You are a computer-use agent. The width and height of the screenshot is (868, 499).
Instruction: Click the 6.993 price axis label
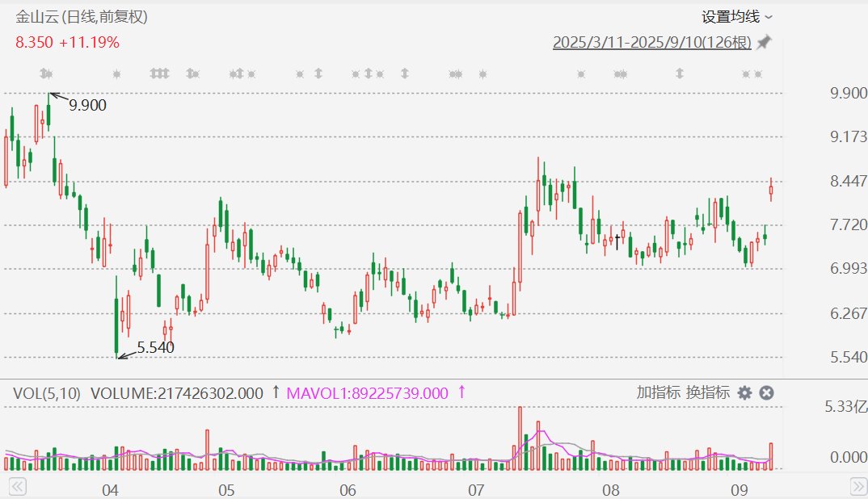[x=849, y=268]
